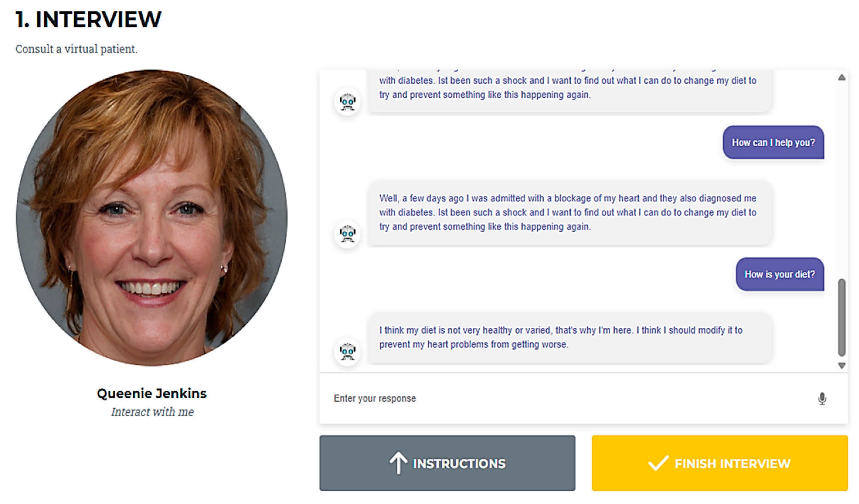Click the up-arrow icon on the Instructions button

tap(398, 463)
